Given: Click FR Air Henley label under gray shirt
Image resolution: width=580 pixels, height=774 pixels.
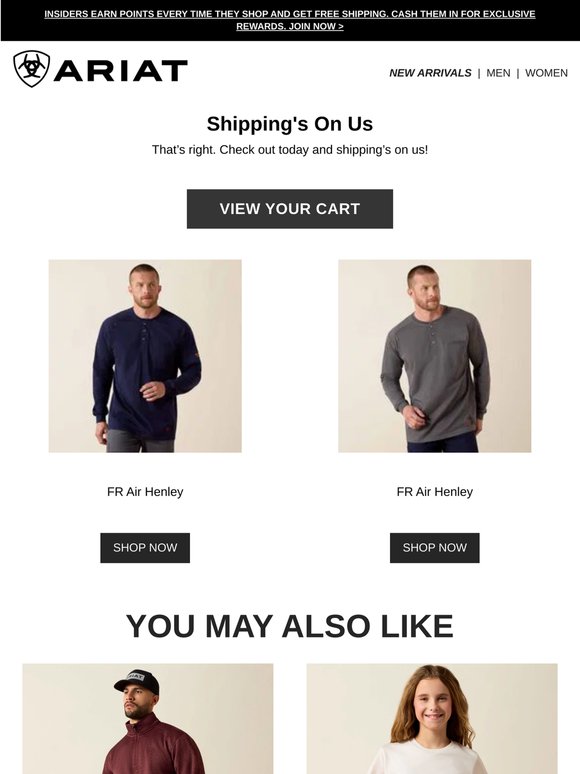Looking at the screenshot, I should point(434,492).
